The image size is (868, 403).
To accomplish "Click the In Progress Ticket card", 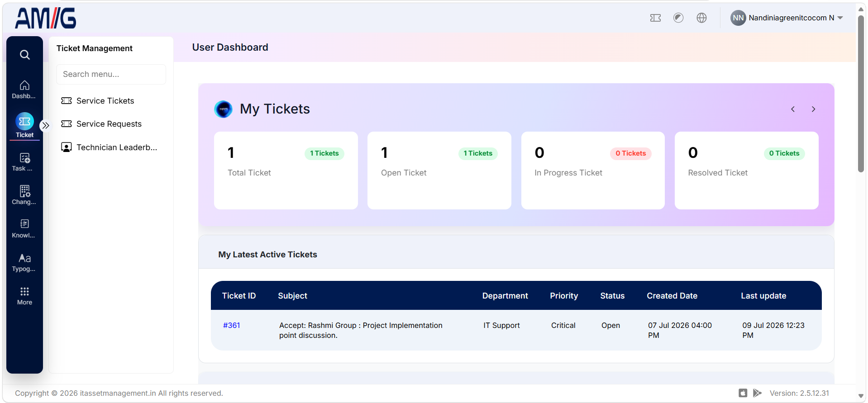I will tap(593, 171).
